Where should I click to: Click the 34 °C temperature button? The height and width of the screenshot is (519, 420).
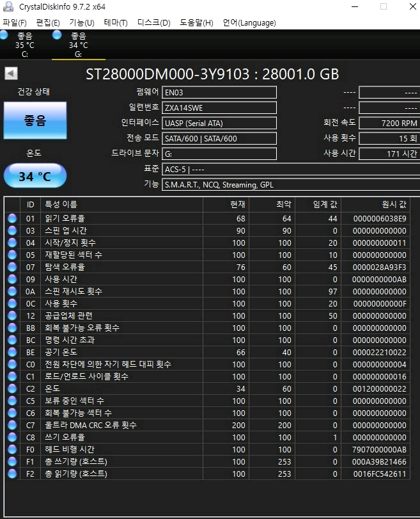[35, 176]
